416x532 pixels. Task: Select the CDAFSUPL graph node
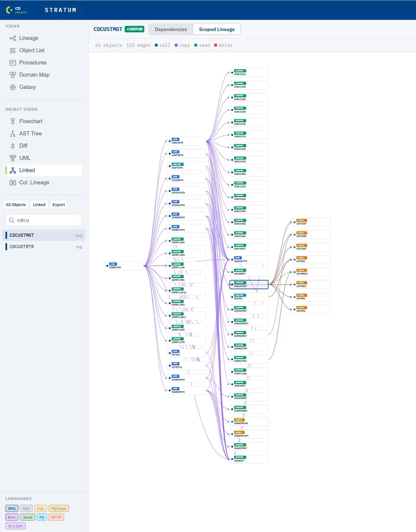click(186, 166)
